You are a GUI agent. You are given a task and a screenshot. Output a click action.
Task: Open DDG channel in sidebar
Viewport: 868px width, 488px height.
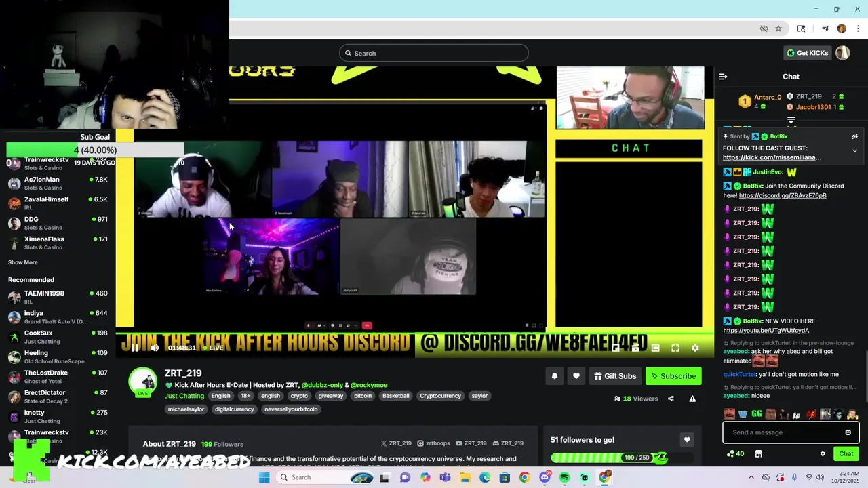click(x=58, y=223)
